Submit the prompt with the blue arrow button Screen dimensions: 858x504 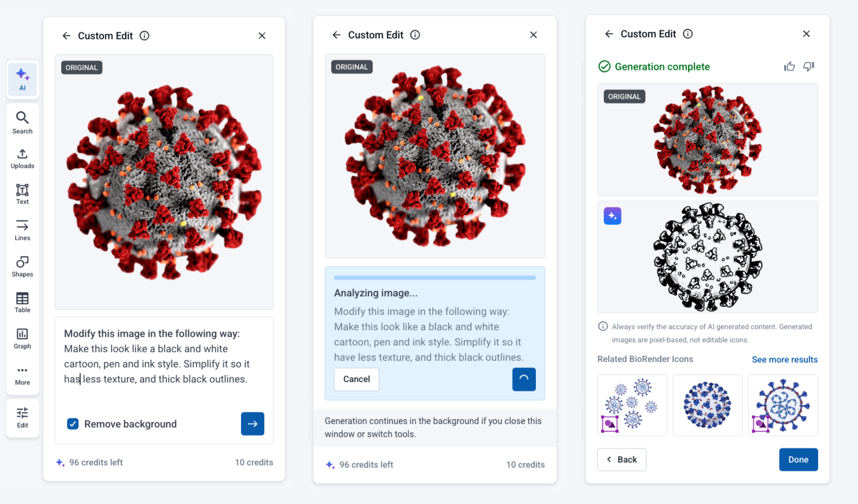tap(253, 424)
